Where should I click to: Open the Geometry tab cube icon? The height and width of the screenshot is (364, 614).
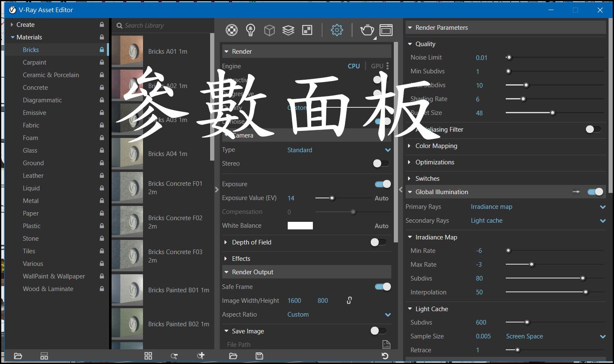pyautogui.click(x=269, y=30)
